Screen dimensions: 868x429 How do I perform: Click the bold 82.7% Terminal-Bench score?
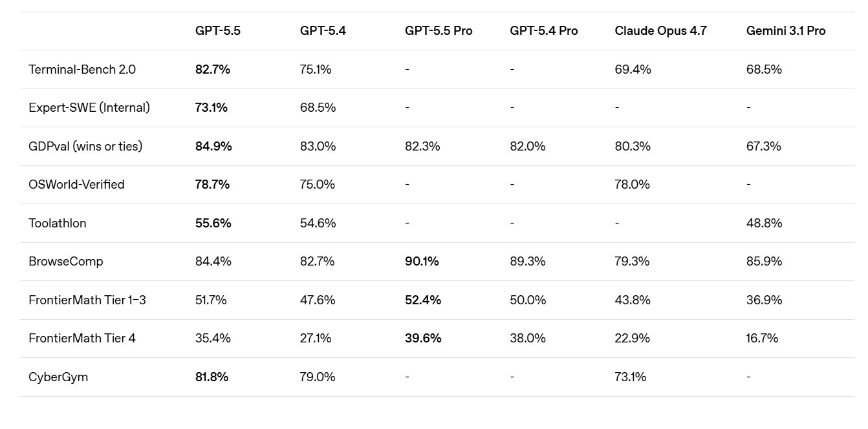pos(212,69)
